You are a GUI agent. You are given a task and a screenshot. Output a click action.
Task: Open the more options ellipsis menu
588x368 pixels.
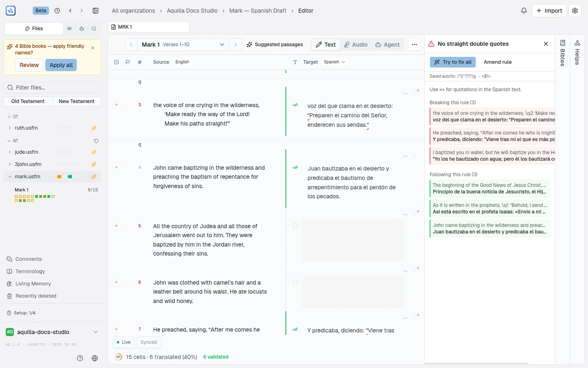(x=414, y=45)
